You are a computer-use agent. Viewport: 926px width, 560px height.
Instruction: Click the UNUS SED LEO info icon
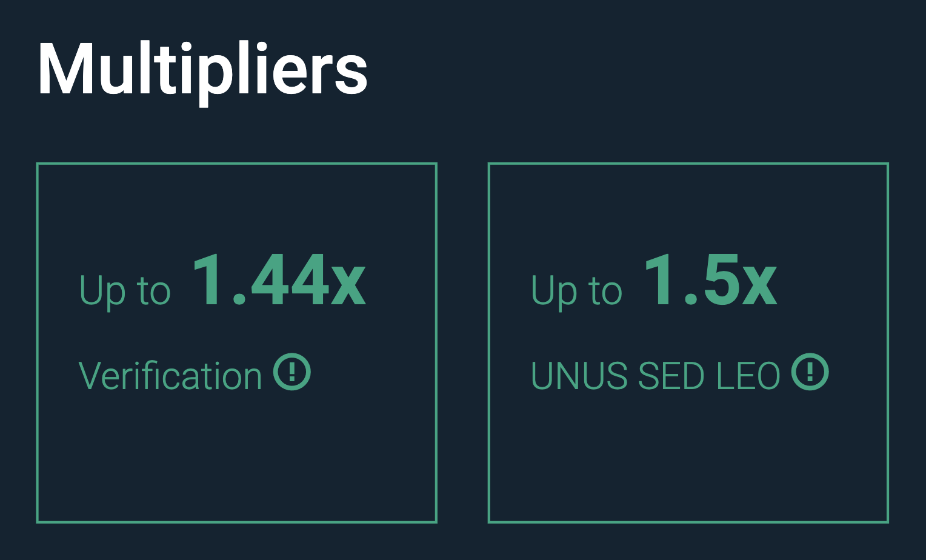[810, 372]
